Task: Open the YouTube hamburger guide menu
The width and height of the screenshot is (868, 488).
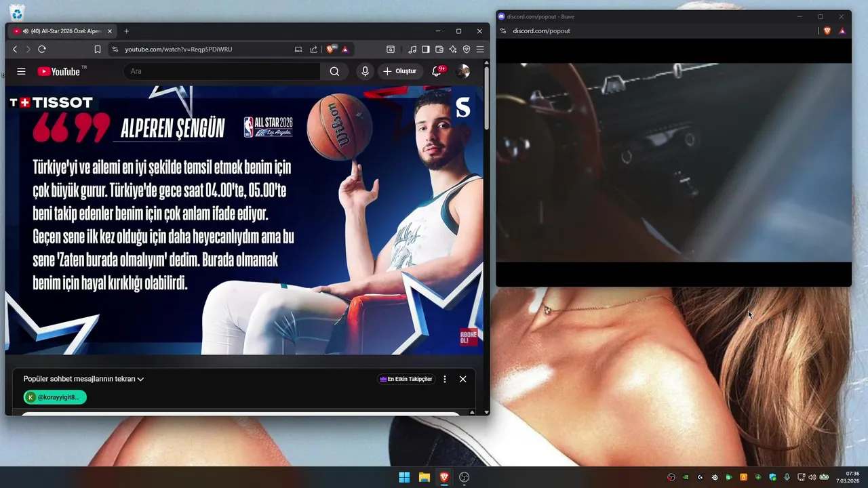Action: click(21, 71)
